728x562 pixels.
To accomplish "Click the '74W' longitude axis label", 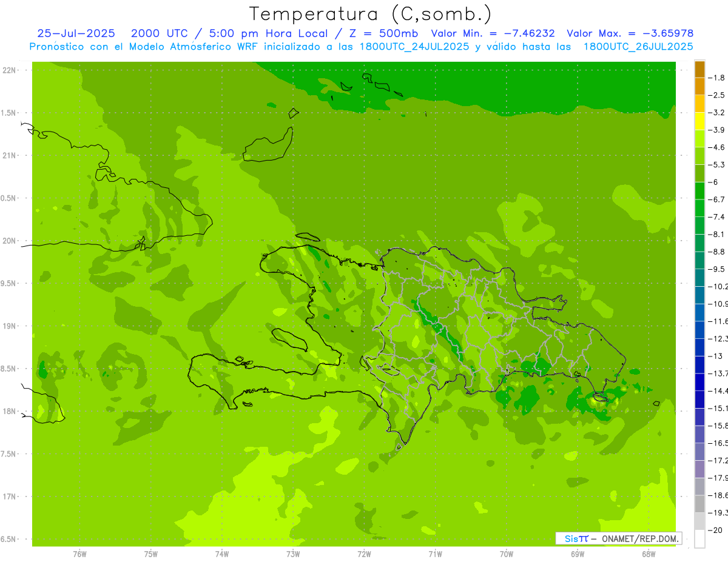I will [x=221, y=554].
